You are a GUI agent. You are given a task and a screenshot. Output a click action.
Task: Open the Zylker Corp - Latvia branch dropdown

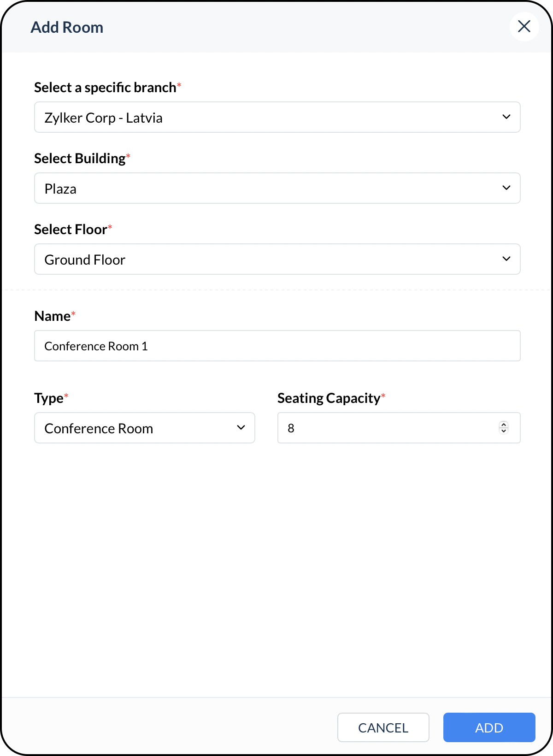point(277,117)
